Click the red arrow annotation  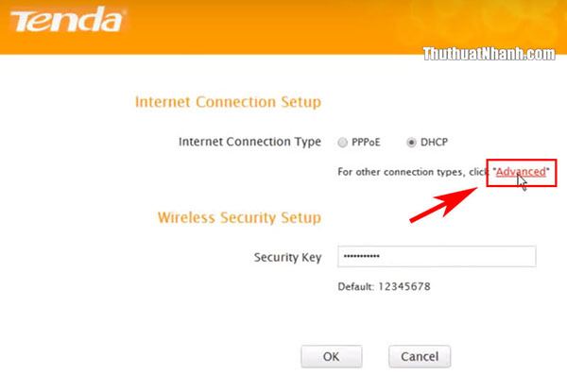click(443, 204)
